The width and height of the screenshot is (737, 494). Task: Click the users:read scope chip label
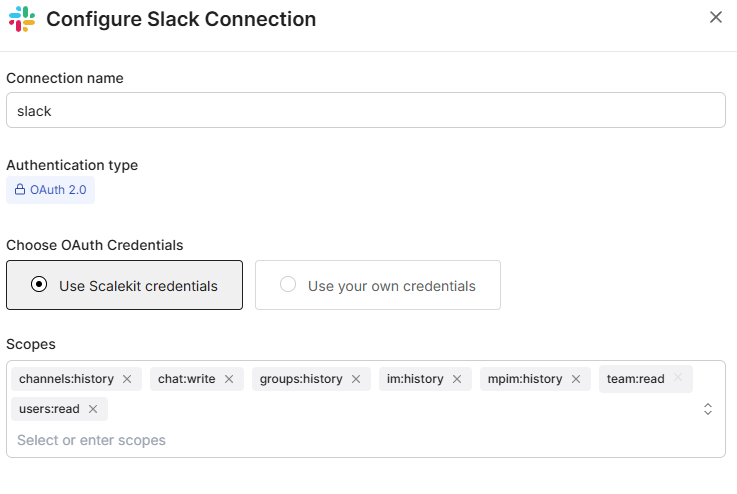(49, 409)
